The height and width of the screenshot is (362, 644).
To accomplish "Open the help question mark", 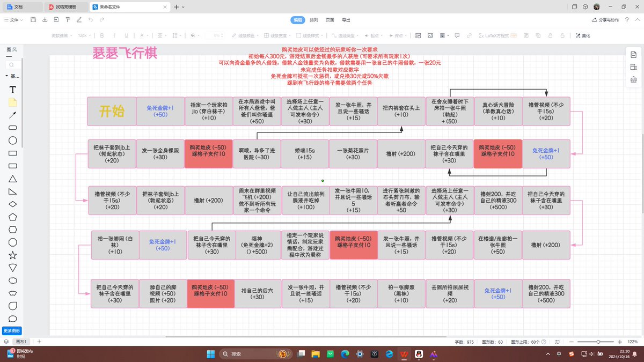I will (627, 20).
